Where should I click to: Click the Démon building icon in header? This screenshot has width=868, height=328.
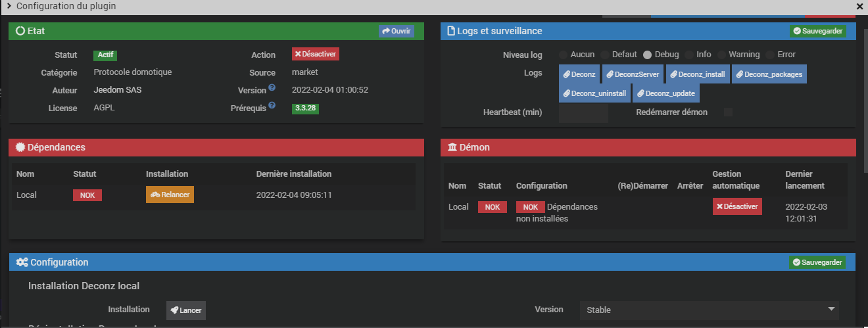pos(452,148)
